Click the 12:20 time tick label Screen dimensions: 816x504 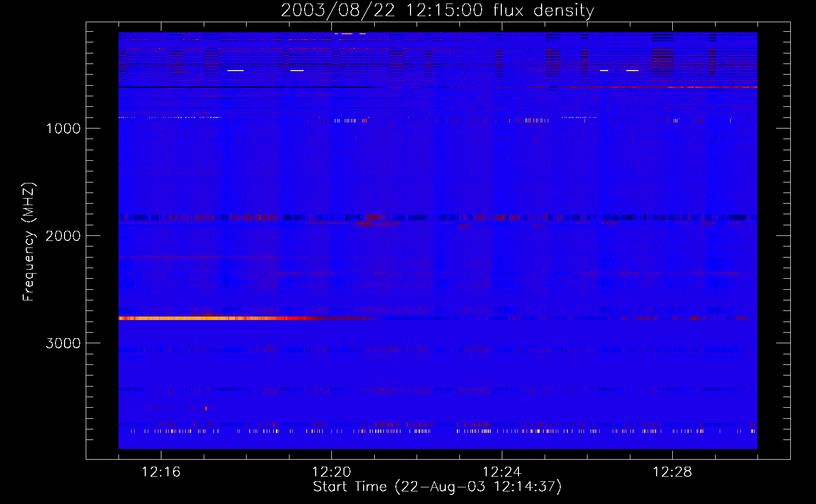[x=331, y=472]
